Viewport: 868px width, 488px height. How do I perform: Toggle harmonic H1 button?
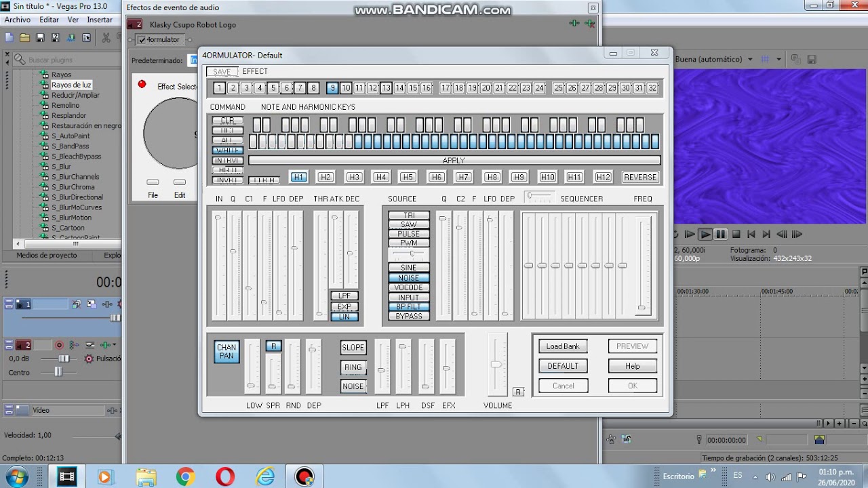[298, 177]
